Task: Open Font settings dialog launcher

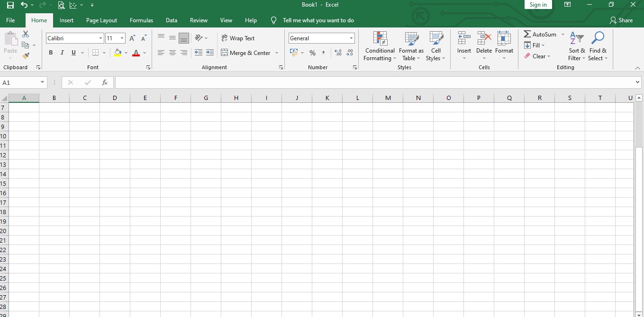Action: coord(148,68)
